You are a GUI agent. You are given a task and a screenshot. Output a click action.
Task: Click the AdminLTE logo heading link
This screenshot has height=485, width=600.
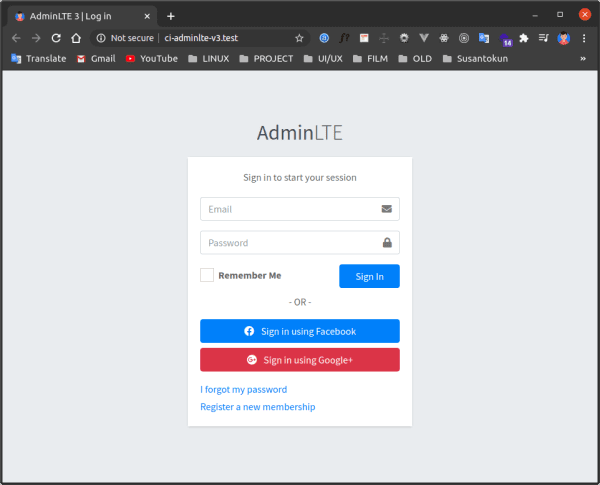(x=300, y=133)
